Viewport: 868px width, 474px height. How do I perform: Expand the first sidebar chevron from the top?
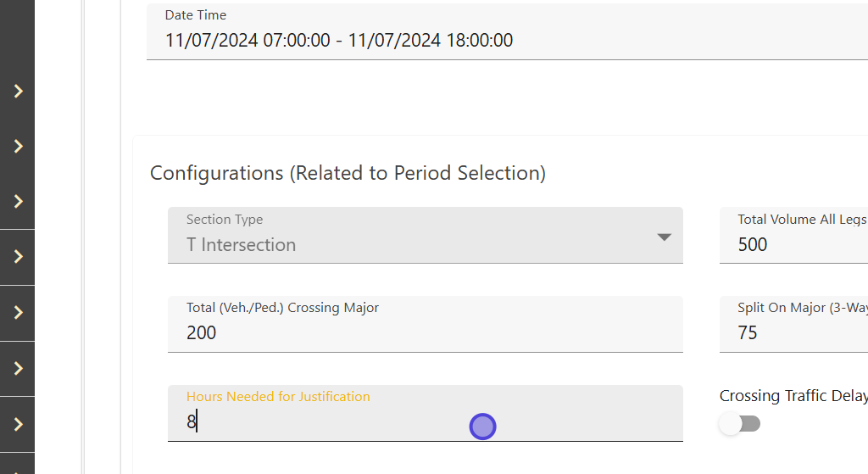(18, 92)
